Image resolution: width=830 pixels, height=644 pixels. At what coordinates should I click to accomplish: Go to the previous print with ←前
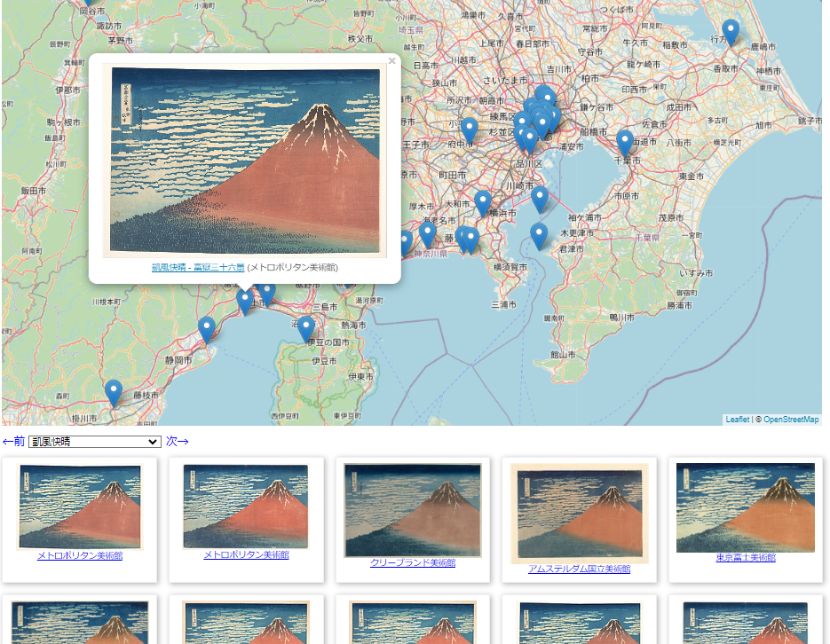14,442
